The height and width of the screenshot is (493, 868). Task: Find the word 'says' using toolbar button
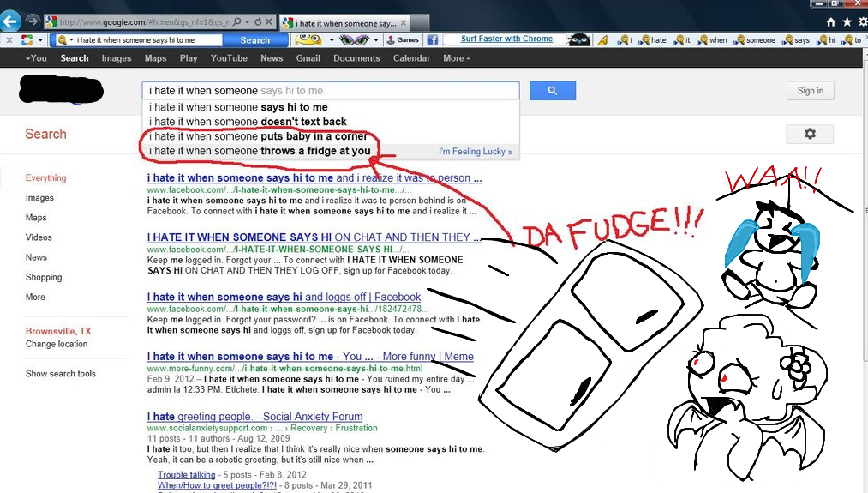click(x=796, y=40)
